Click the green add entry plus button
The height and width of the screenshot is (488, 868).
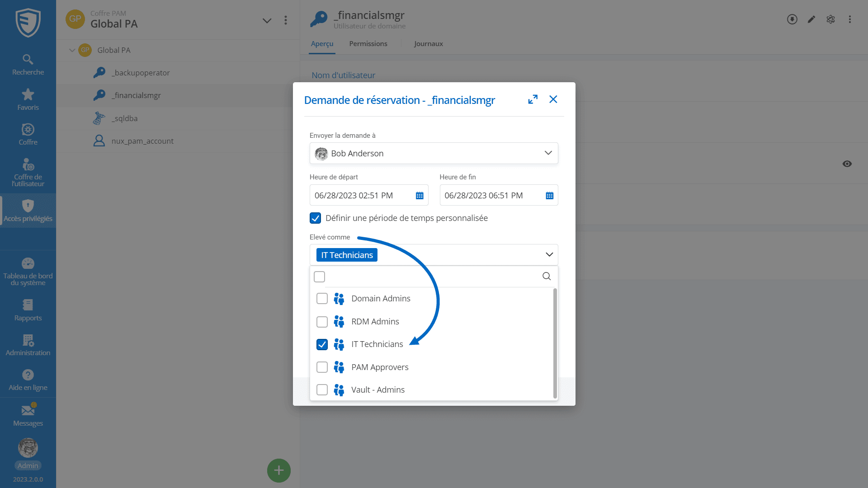click(278, 470)
